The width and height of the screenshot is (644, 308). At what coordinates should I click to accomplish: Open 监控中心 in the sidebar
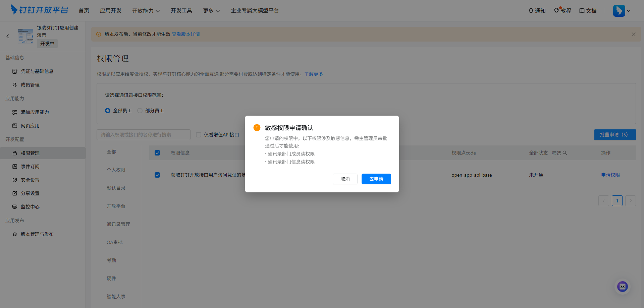click(x=30, y=206)
